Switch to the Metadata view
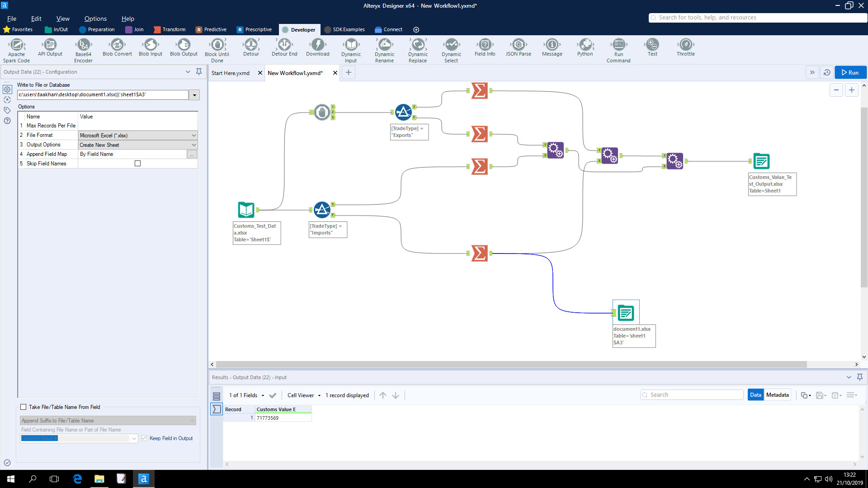 [x=778, y=395]
